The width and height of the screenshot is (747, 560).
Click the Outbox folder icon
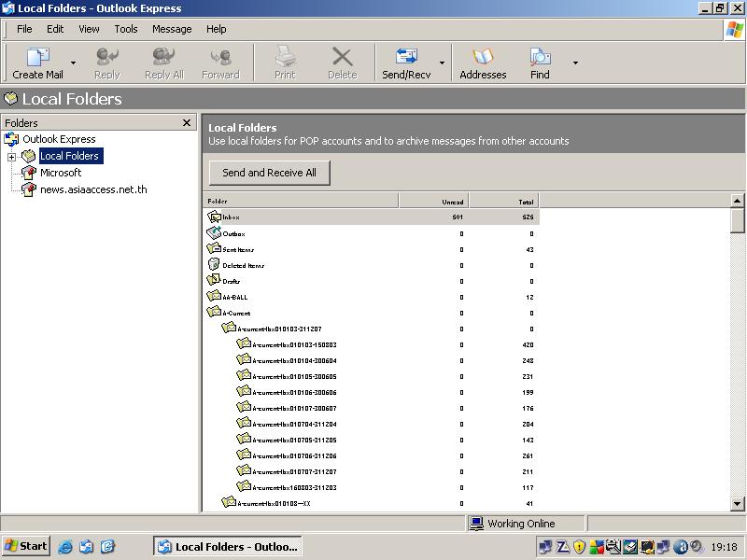click(x=214, y=232)
